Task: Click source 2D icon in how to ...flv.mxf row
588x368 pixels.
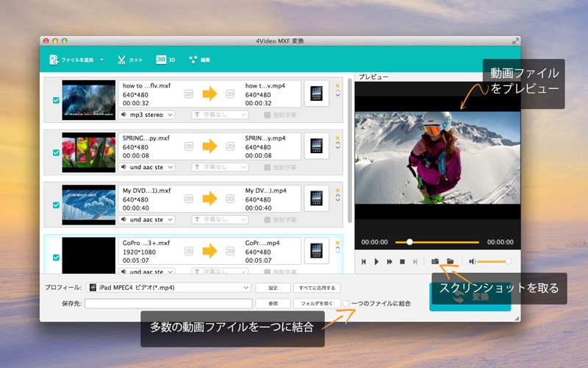Action: pos(189,94)
